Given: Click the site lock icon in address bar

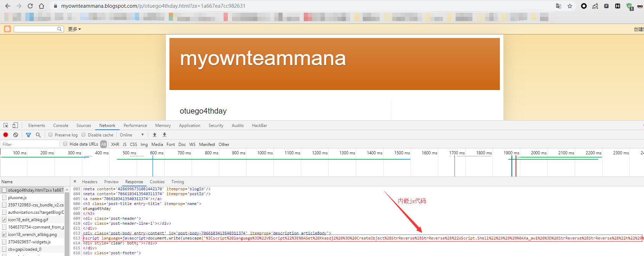Looking at the screenshot, I should (56, 6).
